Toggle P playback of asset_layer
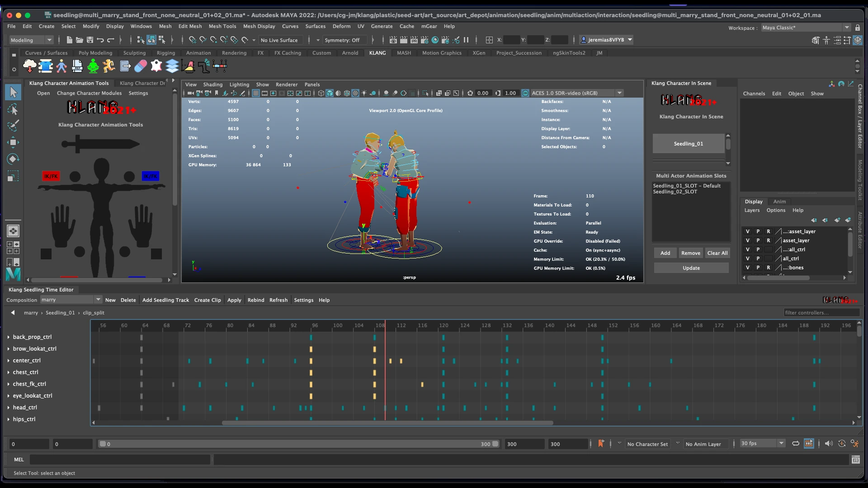 [758, 241]
